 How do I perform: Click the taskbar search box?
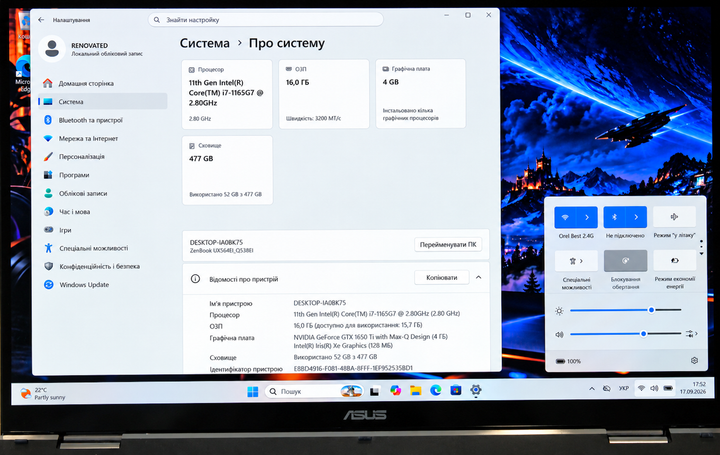[314, 391]
